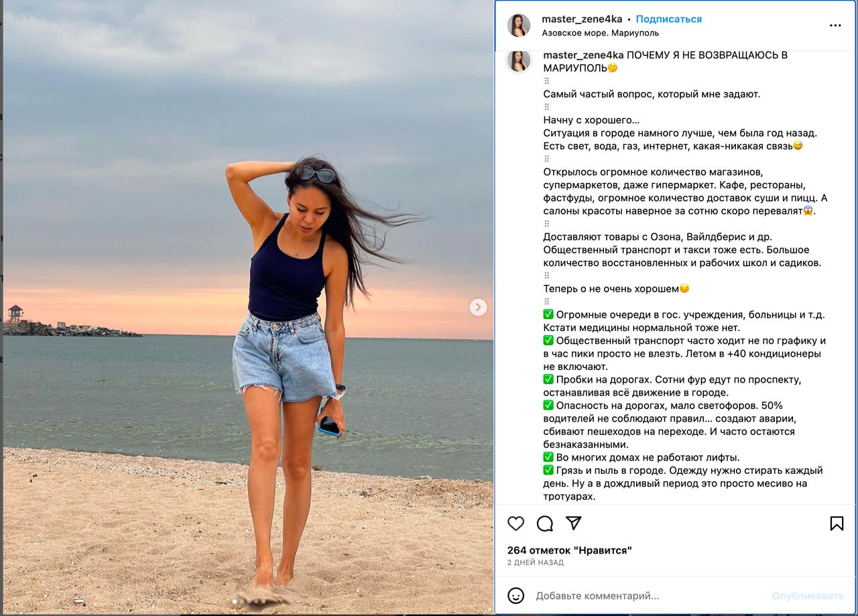View the 264 отметок "Нравится" list
The width and height of the screenshot is (858, 616).
(569, 550)
